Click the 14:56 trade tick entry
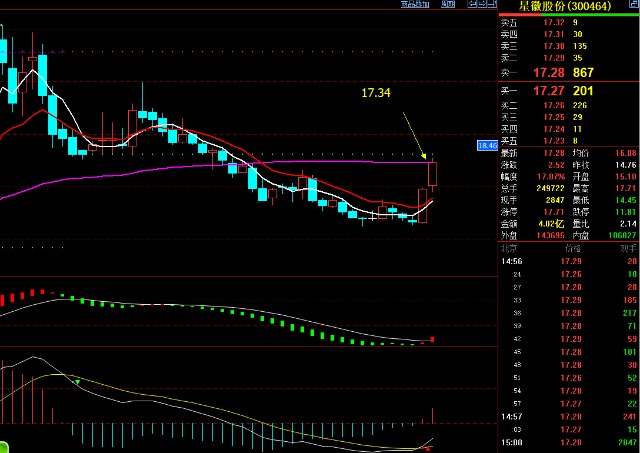Image resolution: width=640 pixels, height=453 pixels. pos(569,261)
